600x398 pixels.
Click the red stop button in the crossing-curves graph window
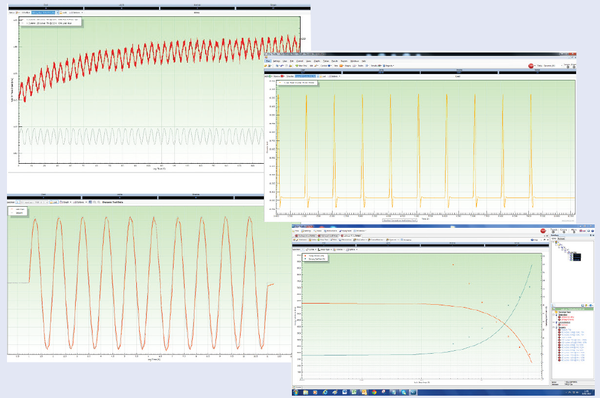pyautogui.click(x=543, y=231)
